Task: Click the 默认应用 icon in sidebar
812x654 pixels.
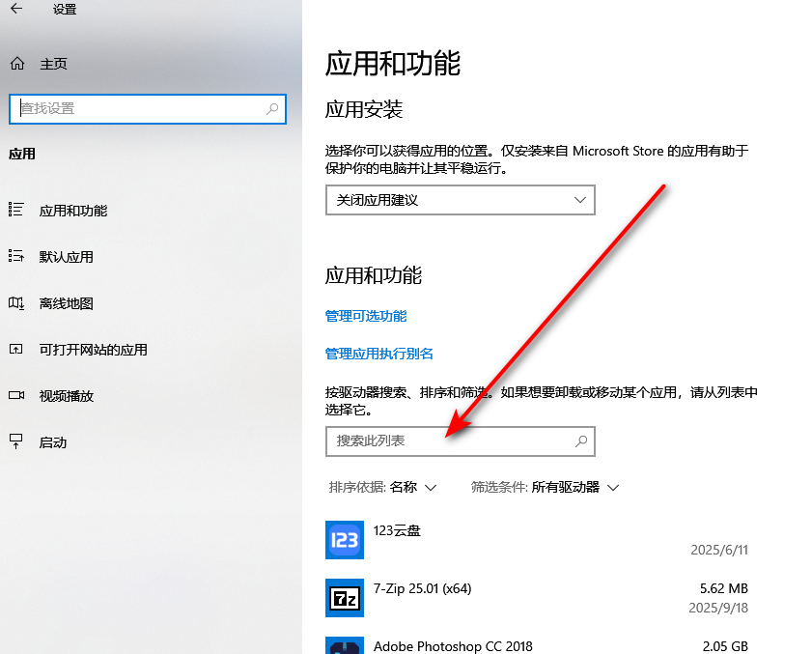Action: 15,256
